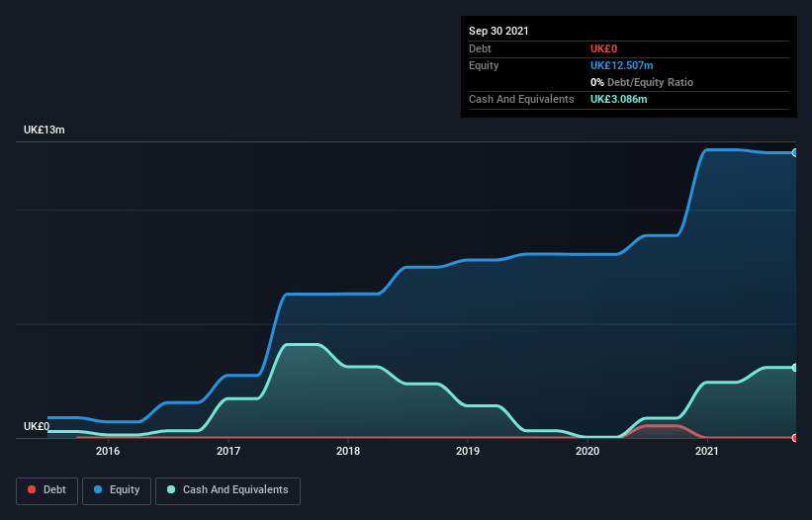Click the UK£3.086m cash value
Viewport: 812px width, 520px height.
619,99
